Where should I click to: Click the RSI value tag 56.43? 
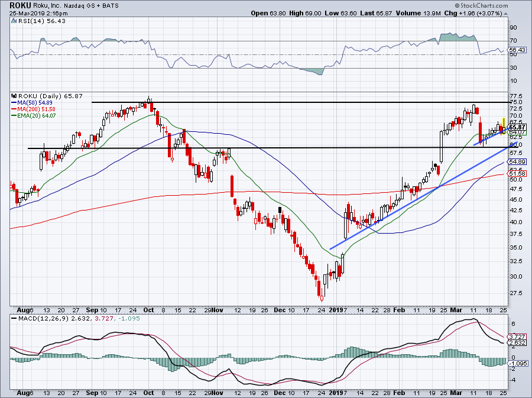(x=517, y=50)
